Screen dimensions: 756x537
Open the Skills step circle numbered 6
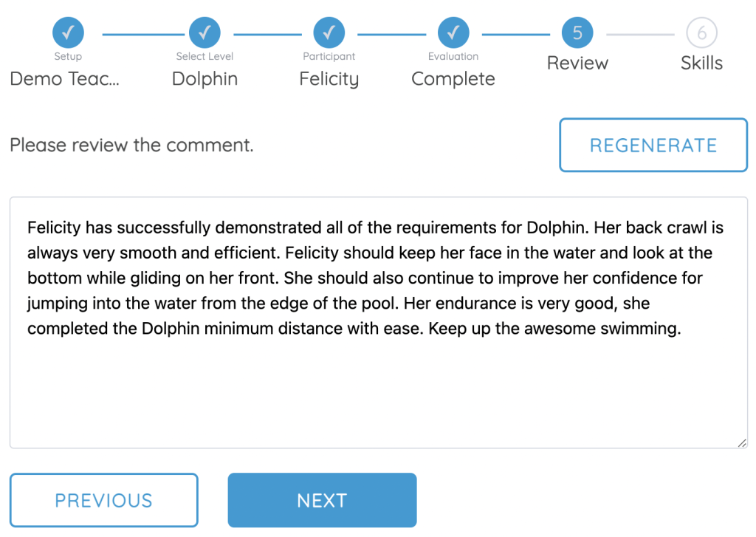tap(701, 33)
